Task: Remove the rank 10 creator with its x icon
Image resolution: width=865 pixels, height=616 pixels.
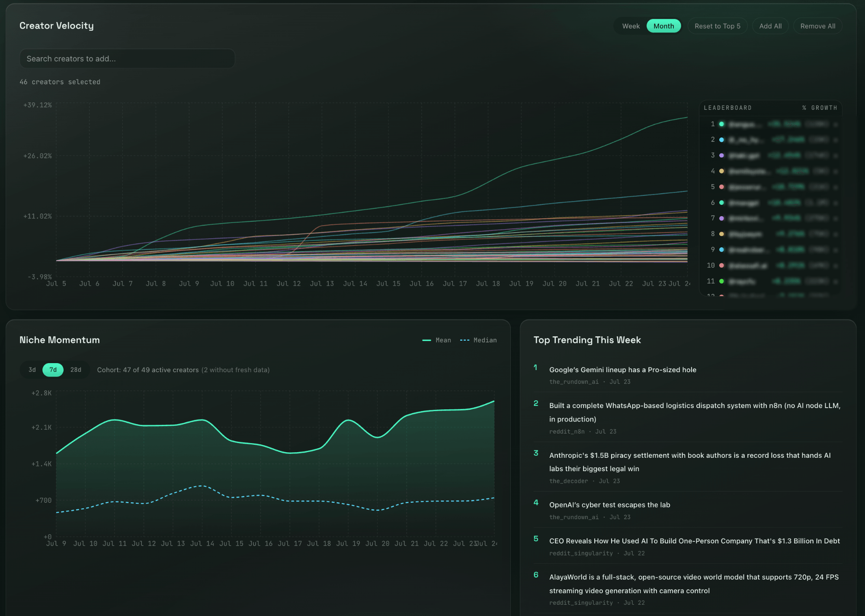Action: [x=836, y=265]
